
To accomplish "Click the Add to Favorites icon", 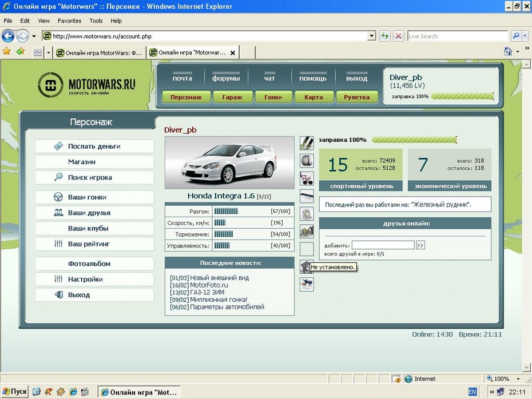I will [x=21, y=51].
